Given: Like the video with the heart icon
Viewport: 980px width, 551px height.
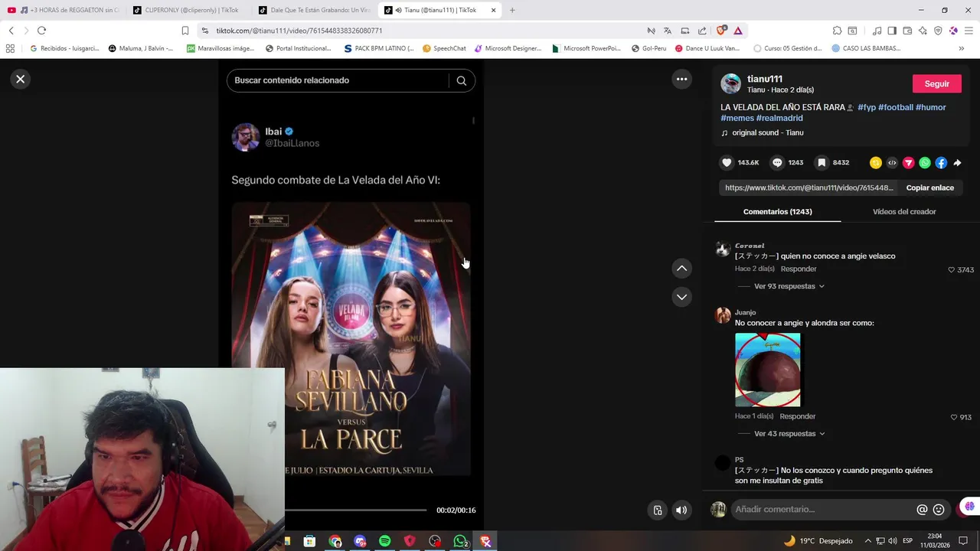Looking at the screenshot, I should click(727, 162).
